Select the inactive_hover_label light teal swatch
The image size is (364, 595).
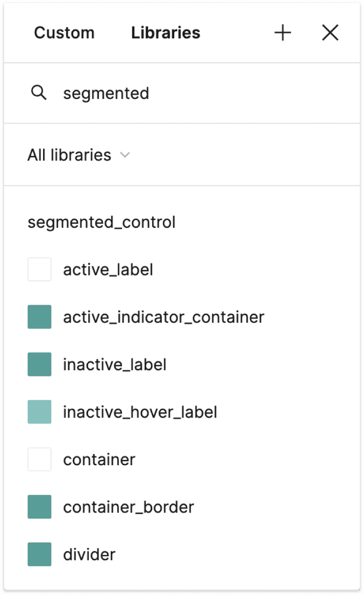(x=39, y=412)
